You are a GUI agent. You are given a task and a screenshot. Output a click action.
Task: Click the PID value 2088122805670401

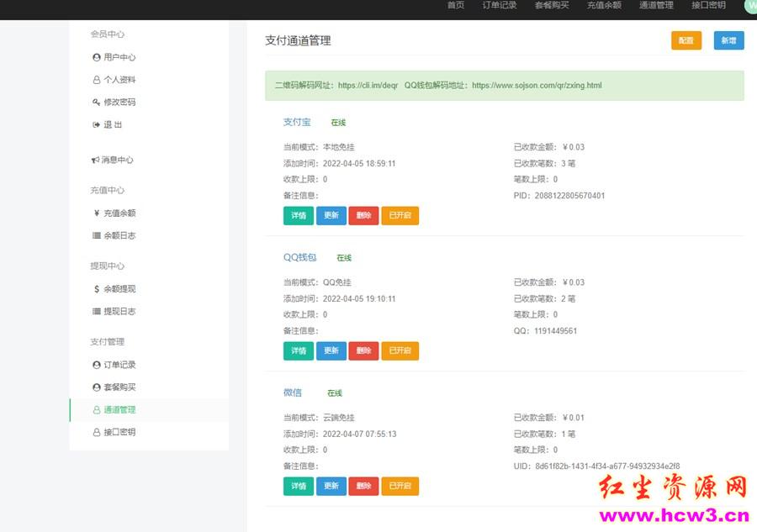pos(569,196)
